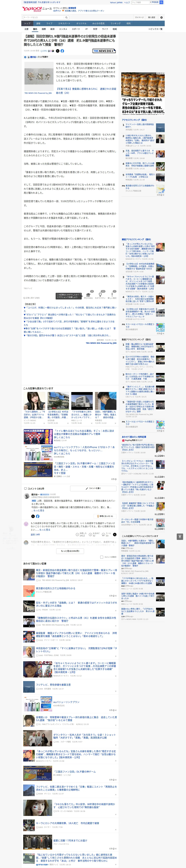Select the ランキング tab
Image resolution: width=186 pixels, height=868 pixels.
coord(115,24)
